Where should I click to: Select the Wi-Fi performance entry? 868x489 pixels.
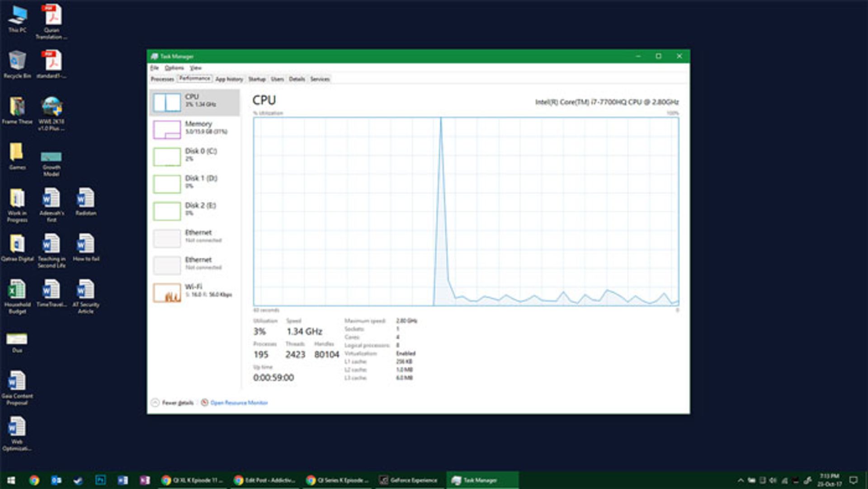[194, 292]
